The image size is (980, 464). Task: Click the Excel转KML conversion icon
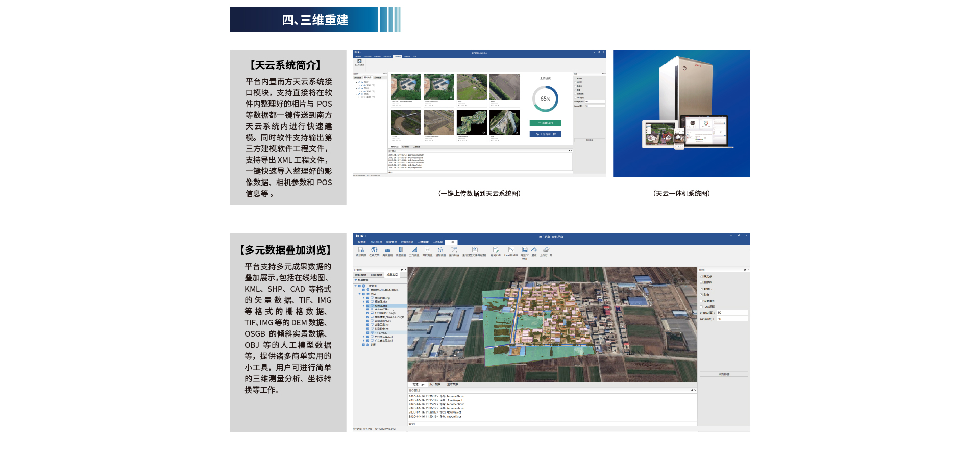tap(511, 250)
